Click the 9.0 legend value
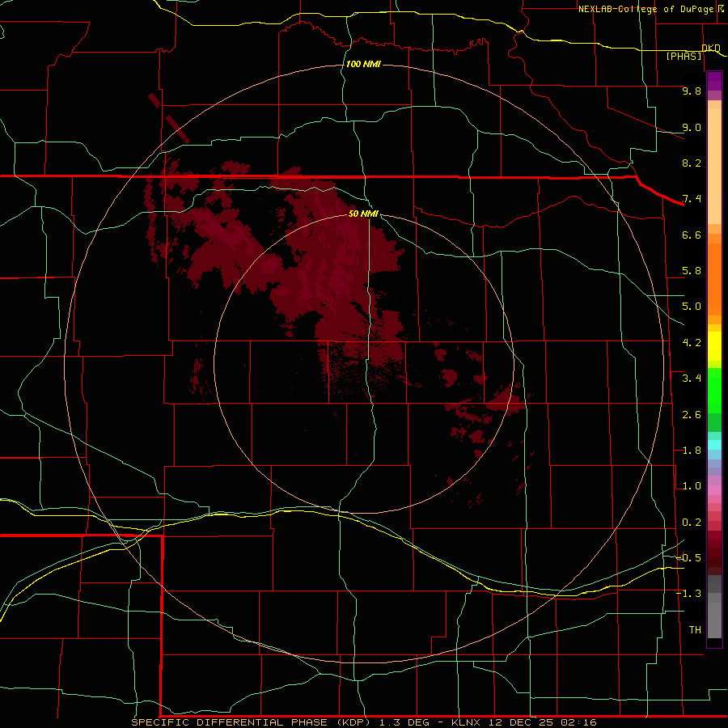 click(692, 127)
